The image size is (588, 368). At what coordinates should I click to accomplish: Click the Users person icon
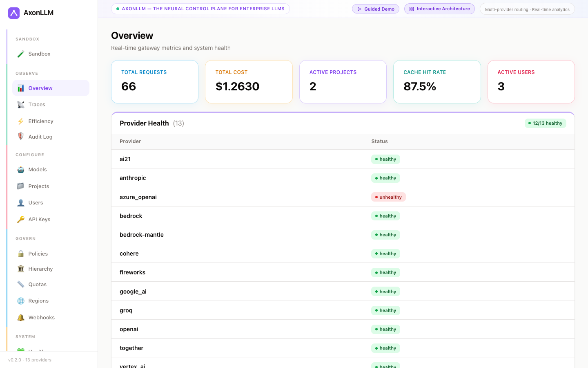tap(21, 203)
